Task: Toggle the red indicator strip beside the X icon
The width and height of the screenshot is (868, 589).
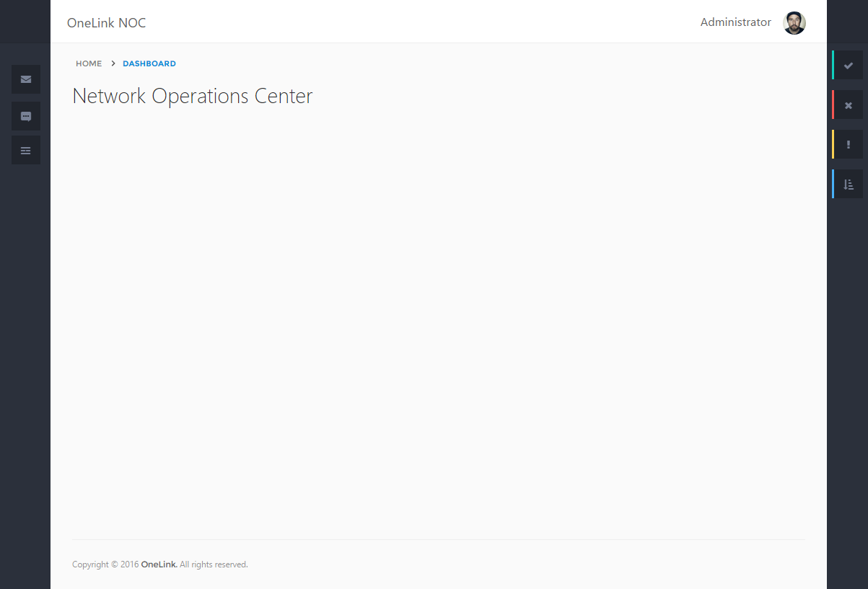Action: [834, 105]
